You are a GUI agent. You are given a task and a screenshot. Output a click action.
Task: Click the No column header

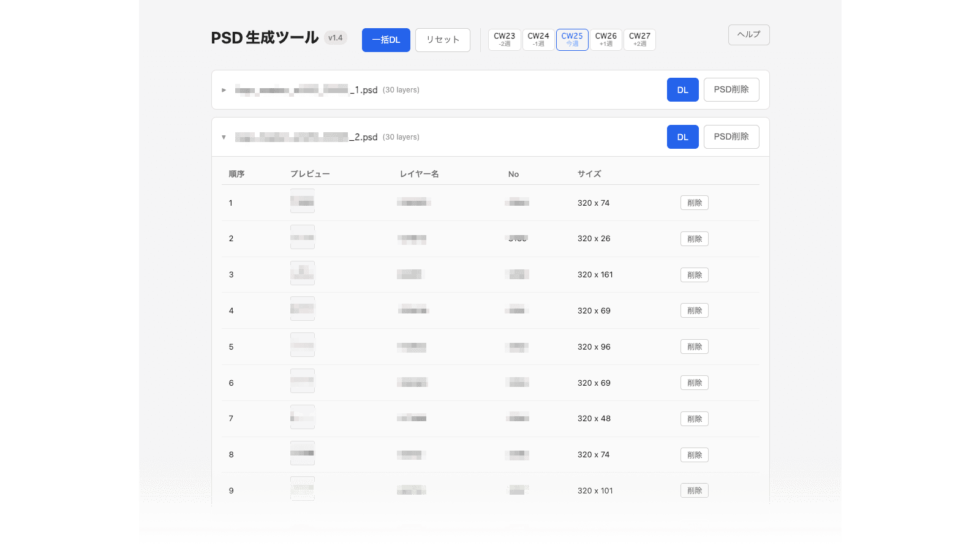513,174
